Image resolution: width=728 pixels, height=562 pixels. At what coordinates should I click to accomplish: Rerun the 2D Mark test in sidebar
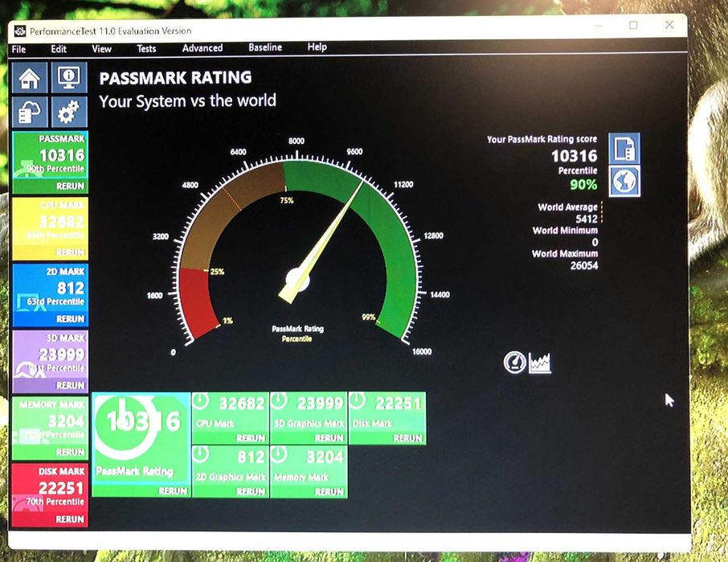(x=70, y=318)
